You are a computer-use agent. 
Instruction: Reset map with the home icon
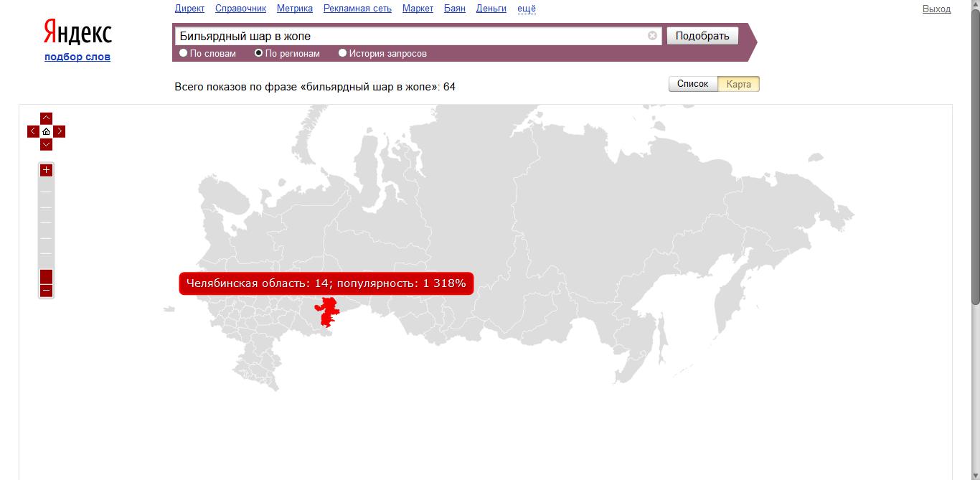(46, 131)
